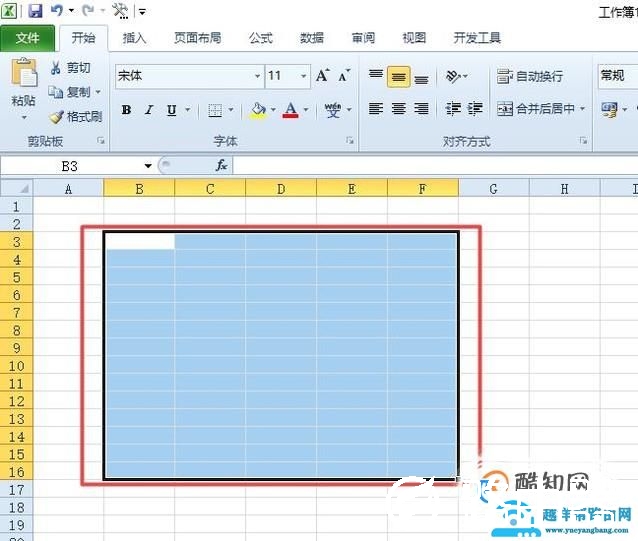Image resolution: width=638 pixels, height=541 pixels.
Task: Click the fx Insert Function icon
Action: pyautogui.click(x=221, y=165)
